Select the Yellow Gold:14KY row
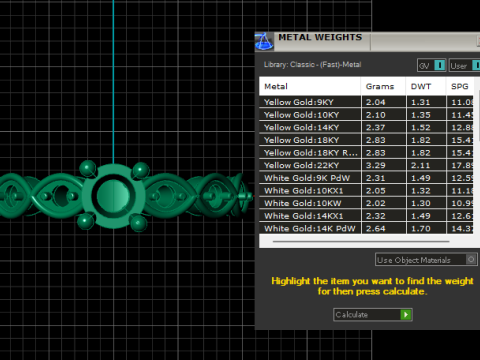Image resolution: width=480 pixels, height=360 pixels. [366, 127]
